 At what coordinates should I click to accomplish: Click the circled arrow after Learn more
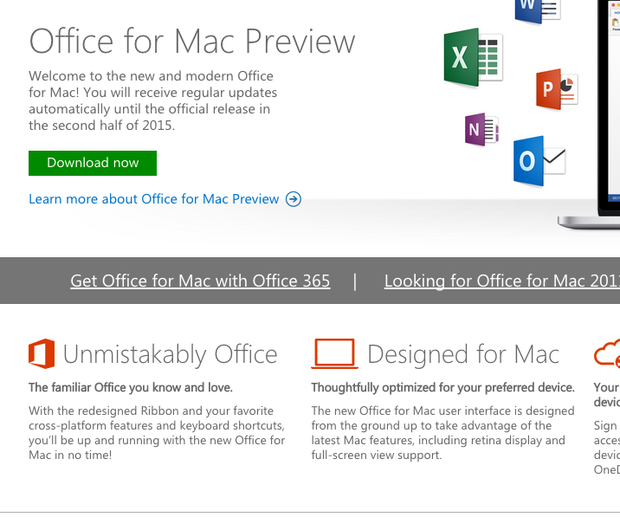293,199
